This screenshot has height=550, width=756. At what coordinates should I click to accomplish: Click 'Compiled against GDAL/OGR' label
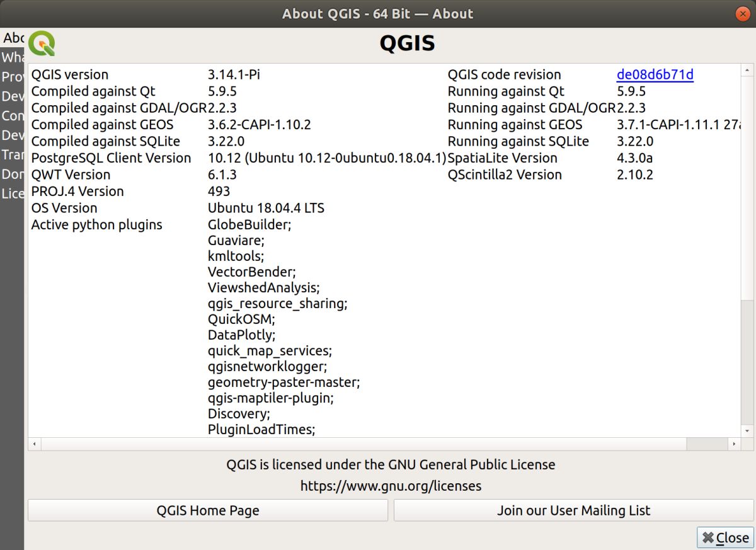[119, 108]
